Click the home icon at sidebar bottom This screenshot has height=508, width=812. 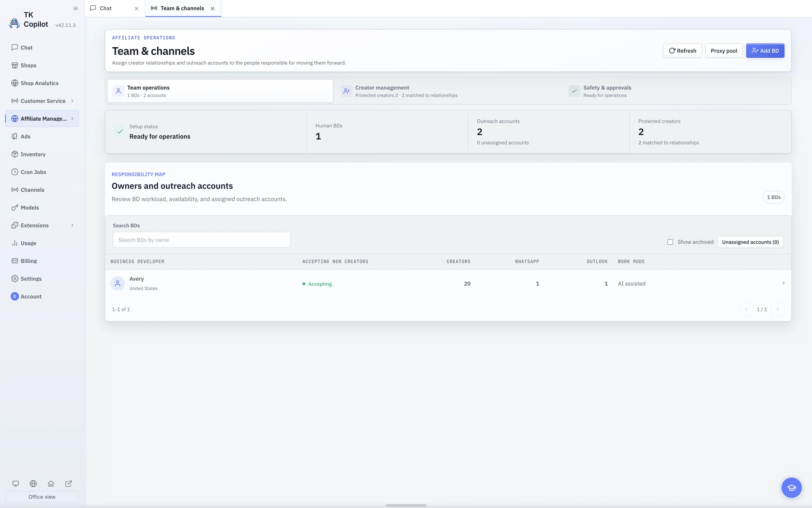[x=51, y=484]
